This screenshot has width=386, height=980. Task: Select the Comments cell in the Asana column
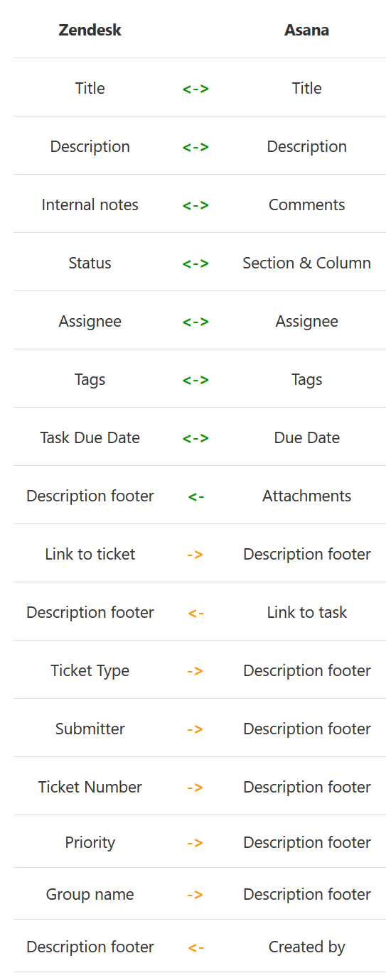[307, 205]
